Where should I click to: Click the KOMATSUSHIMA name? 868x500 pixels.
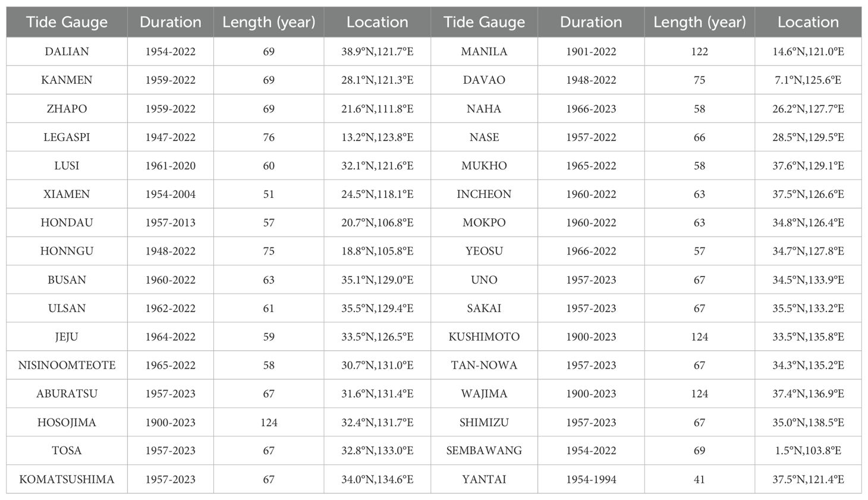pos(67,479)
